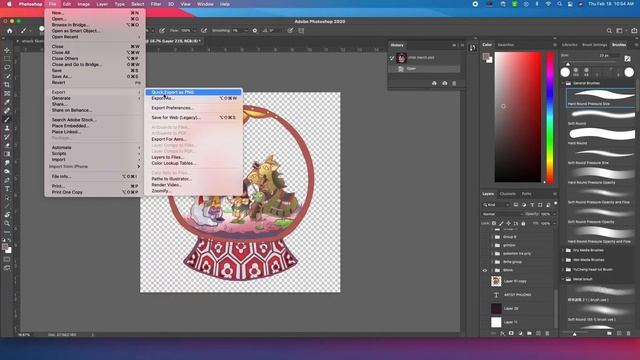Create new snapshot in History panel
640x360 pixels.
pos(444,83)
